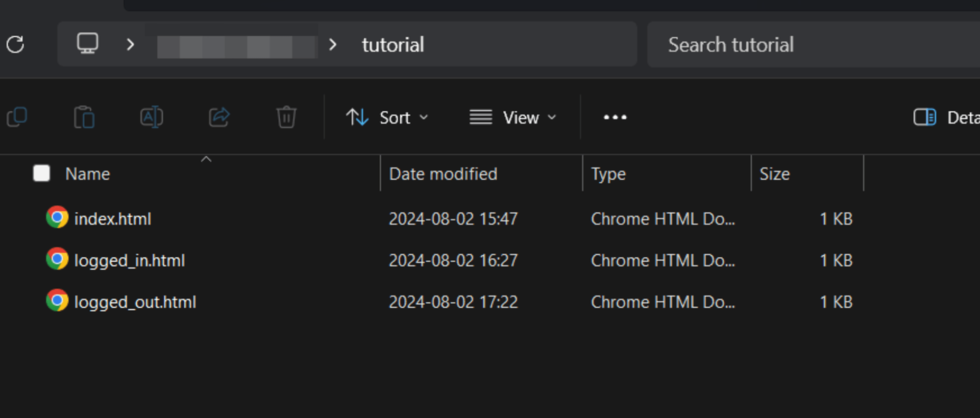Expand chevron before tutorial breadcrumb
Screen dimensions: 980x418
[333, 45]
